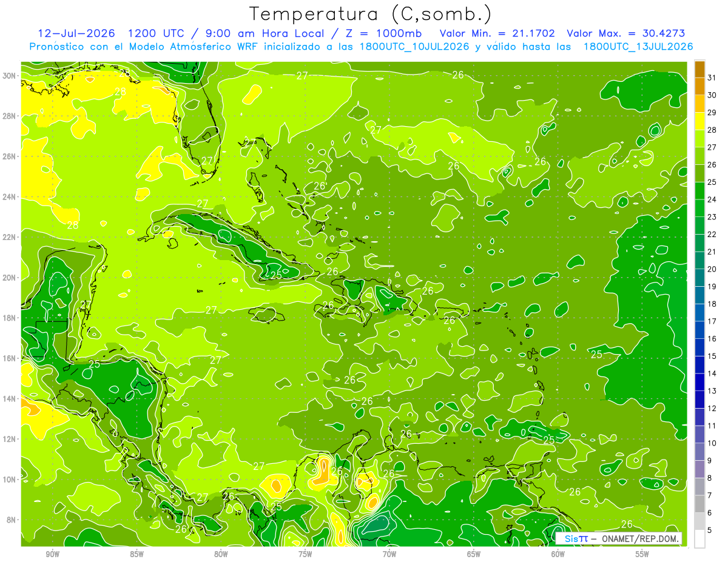Pick the yellow legend band between 28 and 29
The width and height of the screenshot is (728, 562).
tap(699, 121)
